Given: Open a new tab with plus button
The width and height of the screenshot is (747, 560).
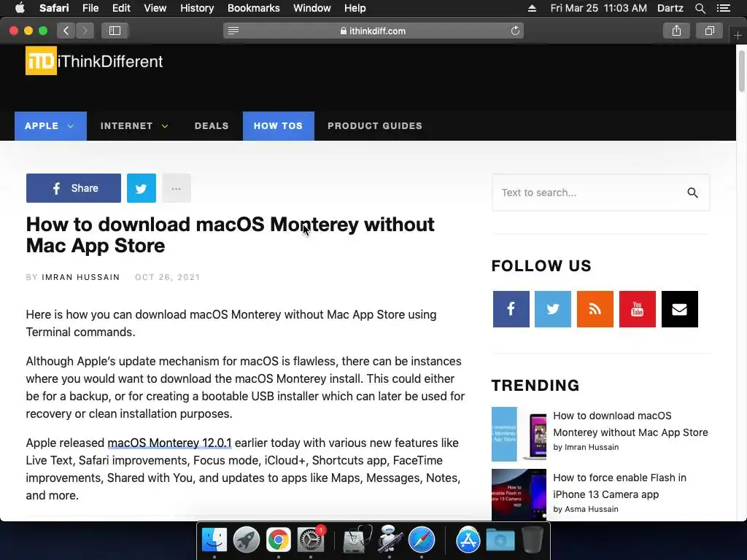Looking at the screenshot, I should (738, 35).
